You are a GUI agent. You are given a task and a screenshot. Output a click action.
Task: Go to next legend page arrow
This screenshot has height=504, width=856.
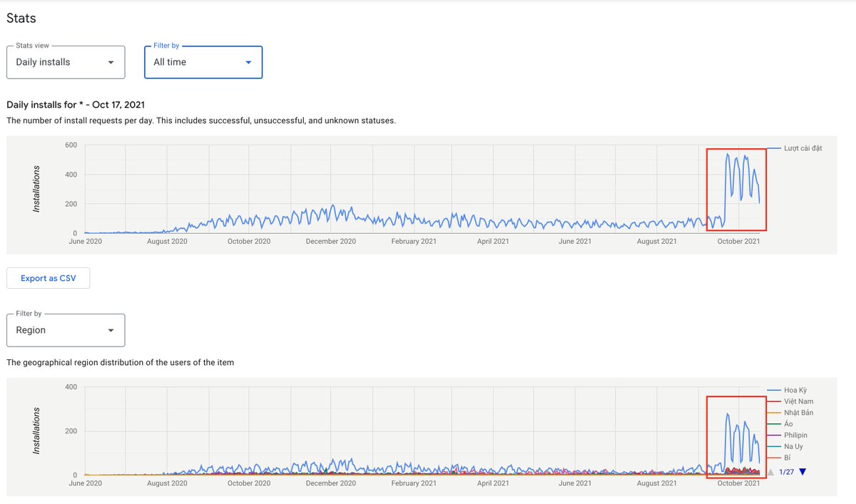802,471
